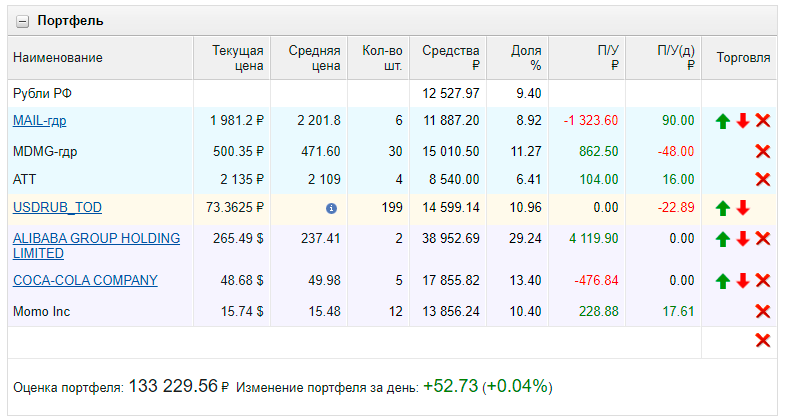This screenshot has width=786, height=420.
Task: Click Alibaba share value 29.24
Action: 525,239
